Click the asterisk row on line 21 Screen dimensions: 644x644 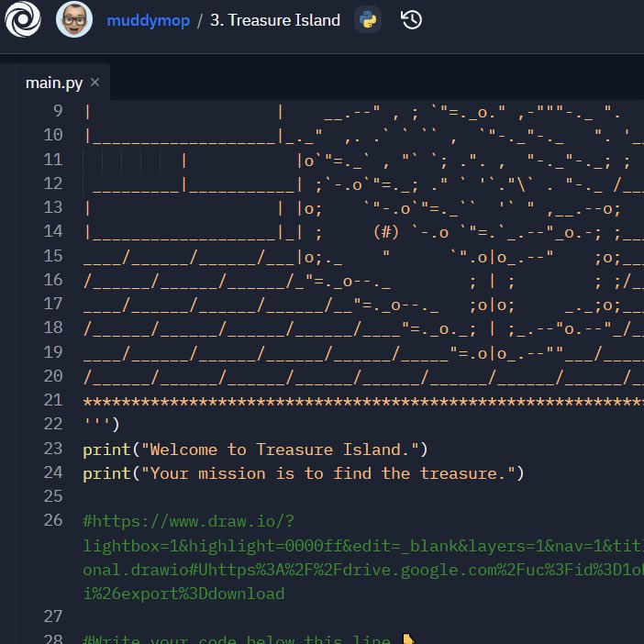363,401
